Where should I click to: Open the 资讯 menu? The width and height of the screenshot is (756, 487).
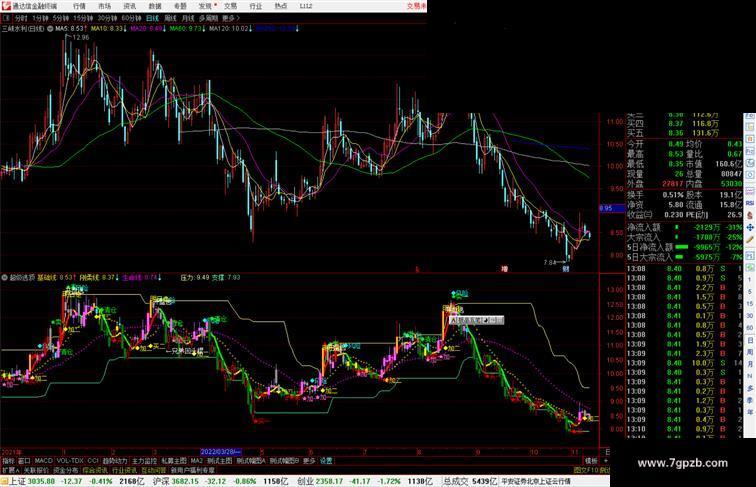tap(129, 6)
